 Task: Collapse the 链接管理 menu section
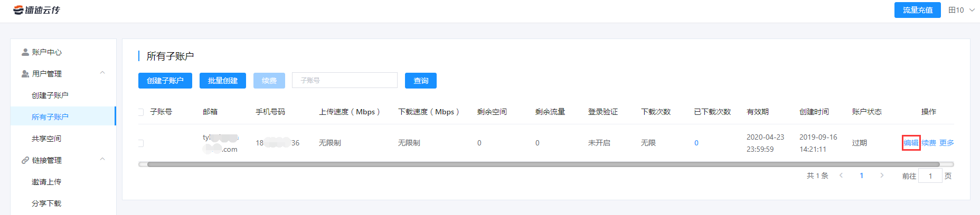pos(102,160)
